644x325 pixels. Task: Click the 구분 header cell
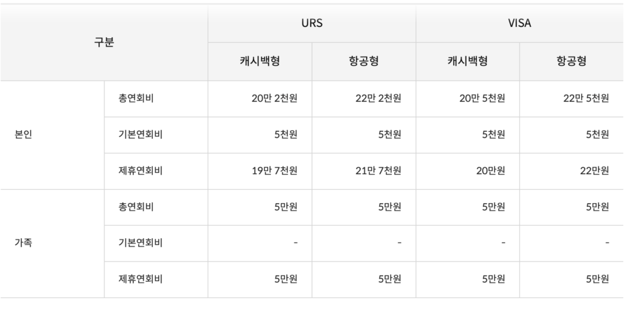coord(104,43)
